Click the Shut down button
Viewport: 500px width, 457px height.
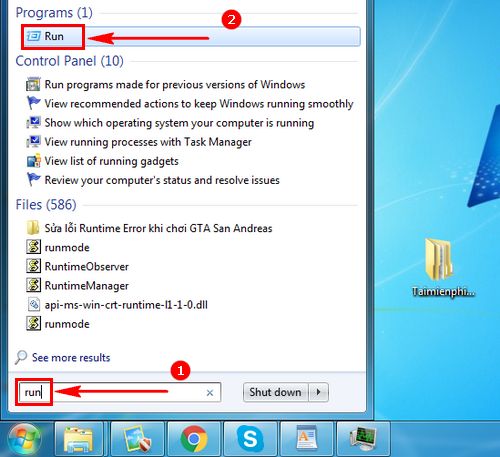click(x=276, y=392)
